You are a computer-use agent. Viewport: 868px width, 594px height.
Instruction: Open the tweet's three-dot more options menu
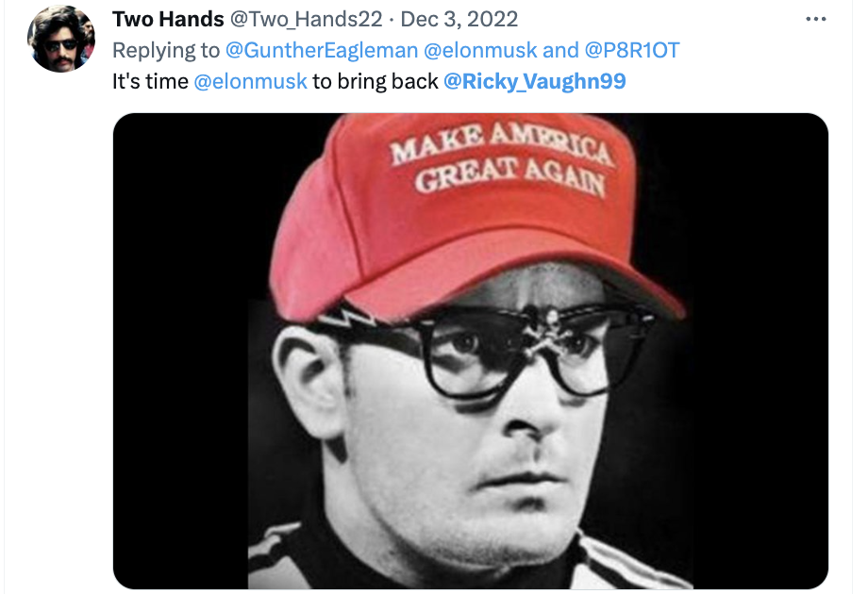815,20
